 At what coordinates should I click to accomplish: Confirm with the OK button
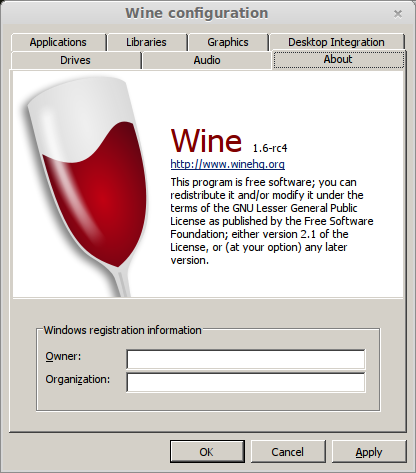click(x=207, y=452)
